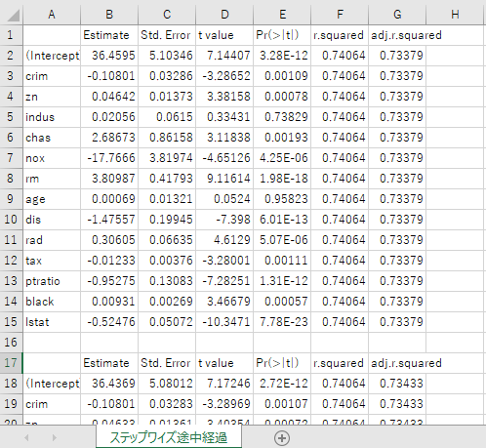This screenshot has width=486, height=448.
Task: Click the select-all triangle corner
Action: click(12, 15)
